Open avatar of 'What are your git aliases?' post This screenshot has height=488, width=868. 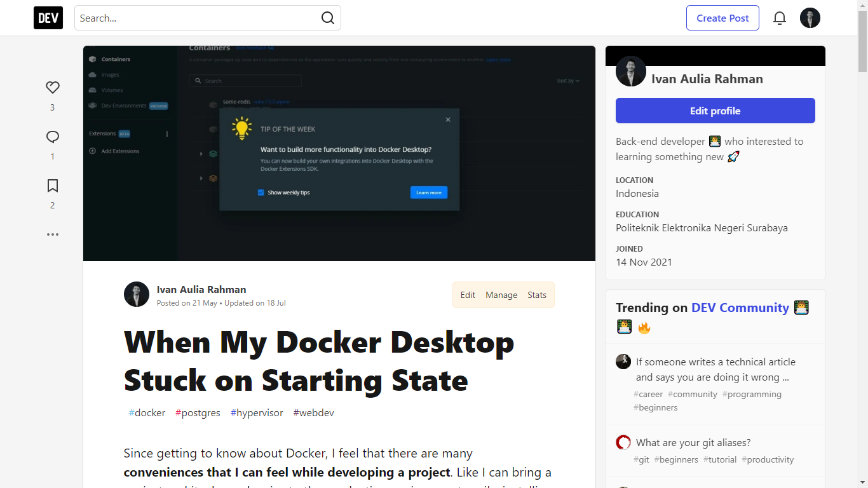[x=623, y=442]
